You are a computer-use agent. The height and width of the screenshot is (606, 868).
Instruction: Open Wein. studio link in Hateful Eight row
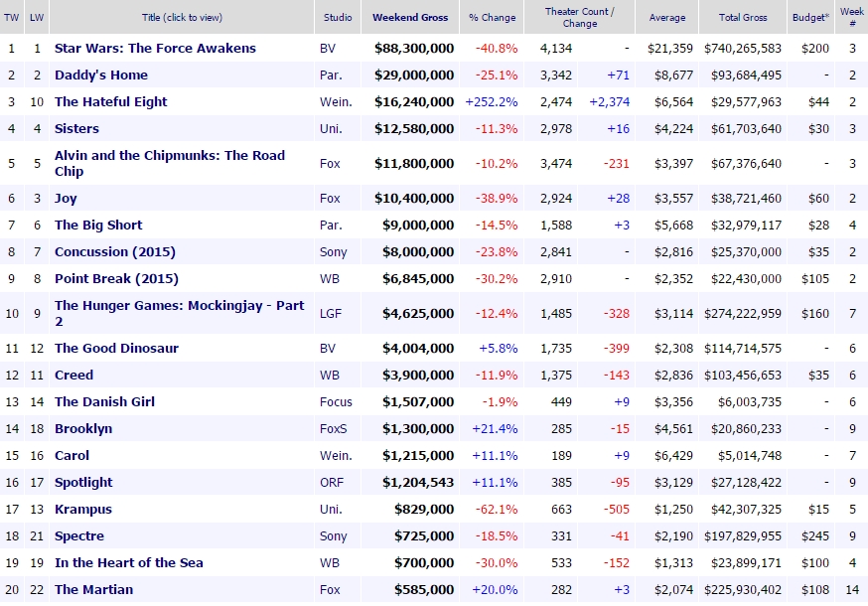point(336,102)
